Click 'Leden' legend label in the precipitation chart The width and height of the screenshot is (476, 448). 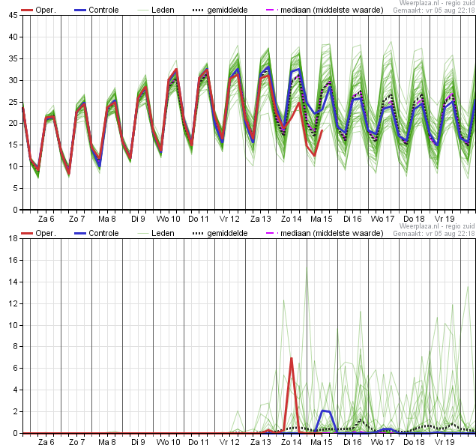pyautogui.click(x=163, y=233)
